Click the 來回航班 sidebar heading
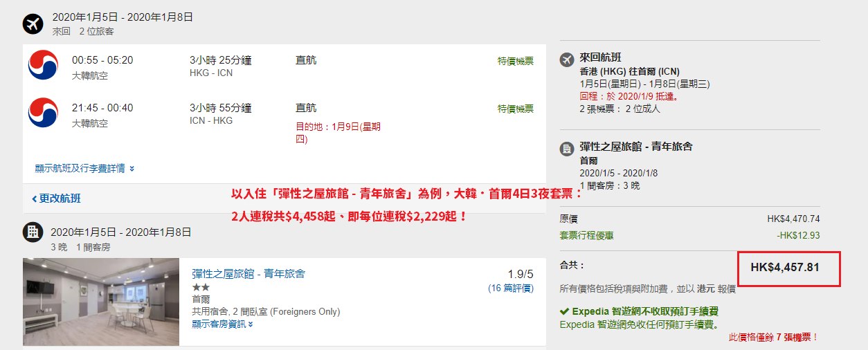868x350 pixels. point(601,58)
